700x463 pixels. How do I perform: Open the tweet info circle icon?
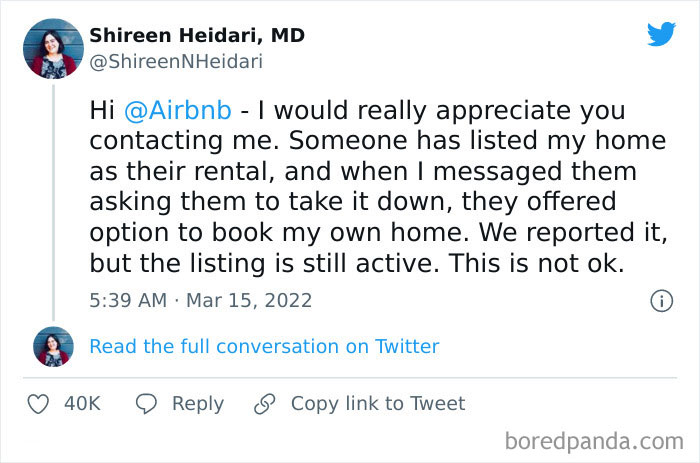(661, 300)
